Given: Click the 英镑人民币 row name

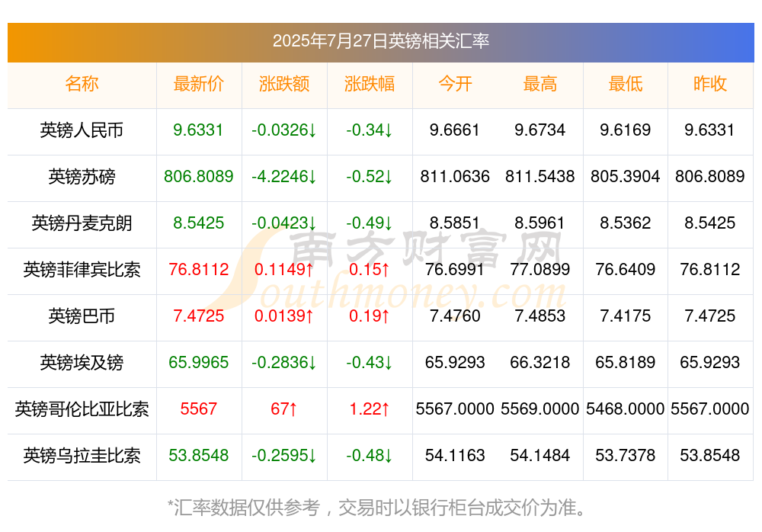Looking at the screenshot, I should click(x=82, y=130).
